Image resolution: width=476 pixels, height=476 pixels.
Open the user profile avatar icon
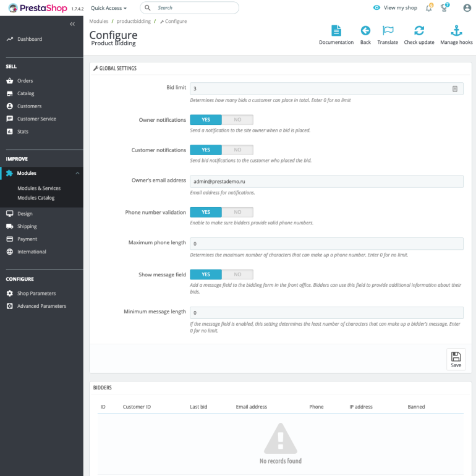click(x=467, y=8)
